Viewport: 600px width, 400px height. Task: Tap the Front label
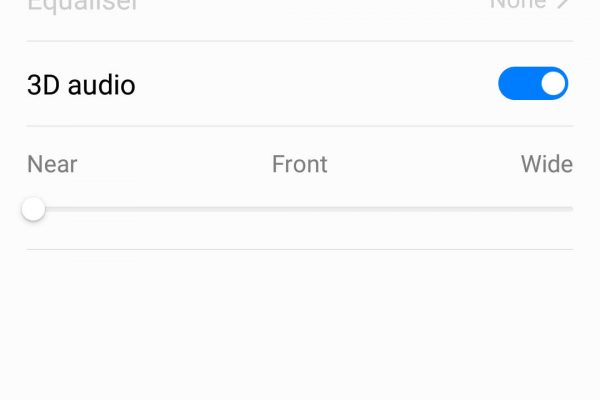(x=300, y=164)
